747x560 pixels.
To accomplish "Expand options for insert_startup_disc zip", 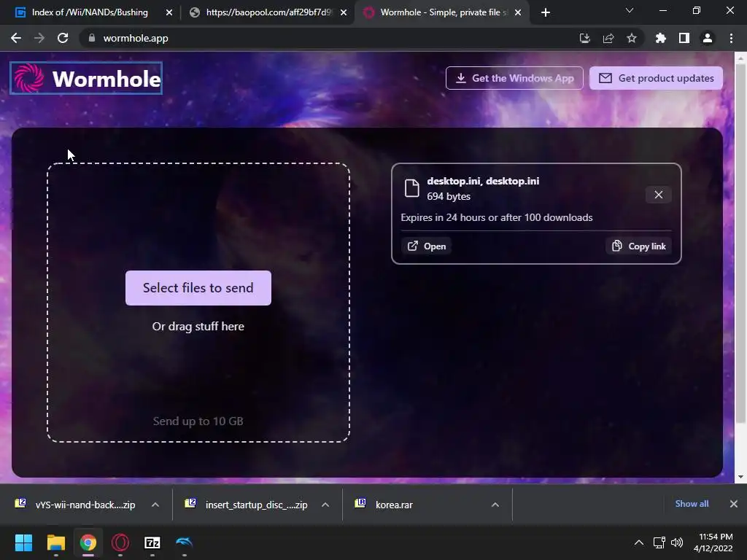I will [x=325, y=505].
